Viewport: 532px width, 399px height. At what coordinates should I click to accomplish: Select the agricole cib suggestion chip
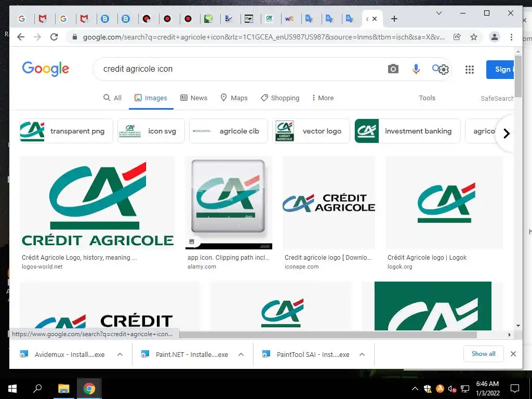[x=229, y=131]
